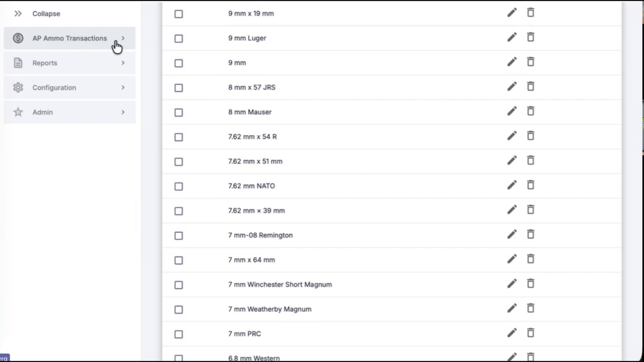644x362 pixels.
Task: Delete the 8 mm Mauser entry
Action: click(x=531, y=111)
